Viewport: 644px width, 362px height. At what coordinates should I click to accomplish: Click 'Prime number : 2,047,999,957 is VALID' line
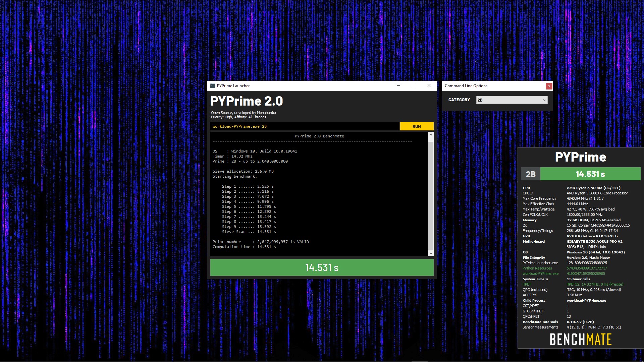click(x=261, y=242)
